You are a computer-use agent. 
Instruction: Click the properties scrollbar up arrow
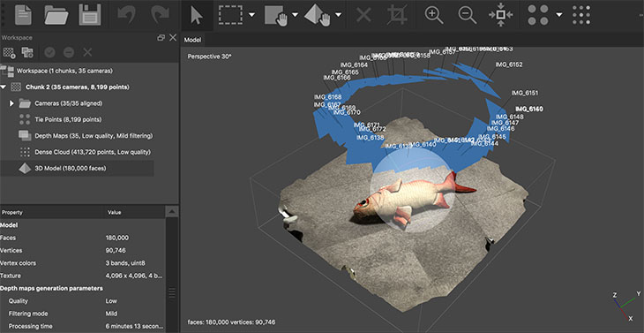point(172,212)
